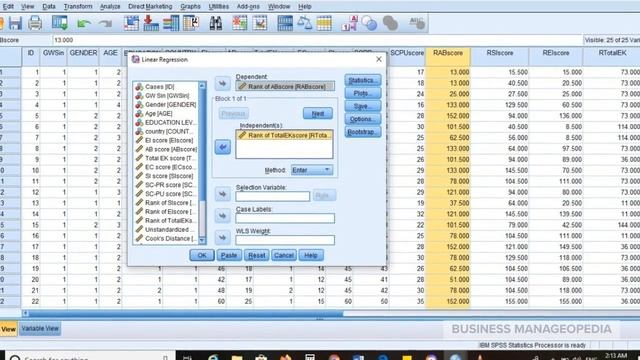Click the Use variable sets icon
640x360 pixels.
[369, 23]
